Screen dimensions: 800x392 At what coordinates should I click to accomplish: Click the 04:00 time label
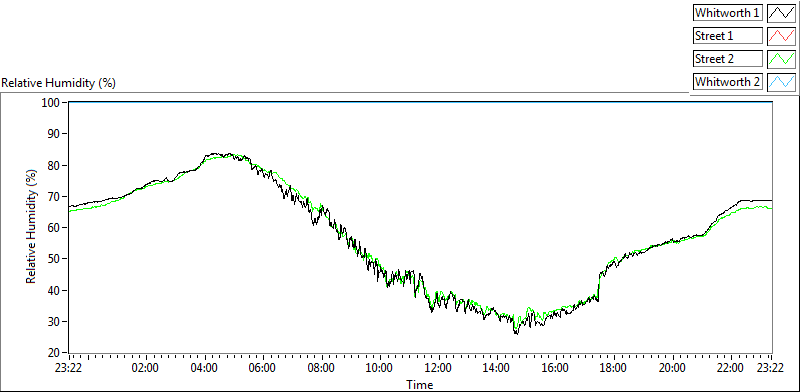(205, 368)
